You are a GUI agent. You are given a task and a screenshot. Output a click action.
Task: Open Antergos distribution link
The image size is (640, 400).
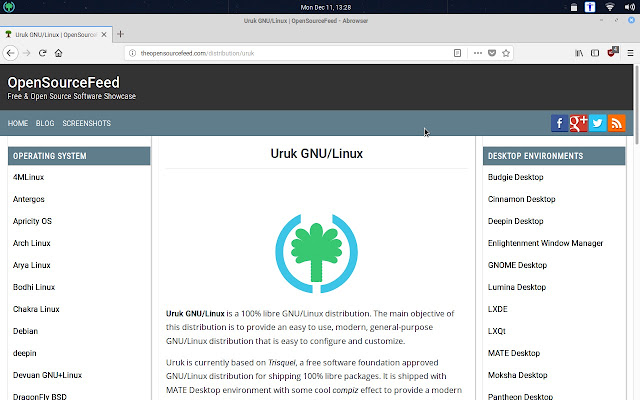pos(29,199)
